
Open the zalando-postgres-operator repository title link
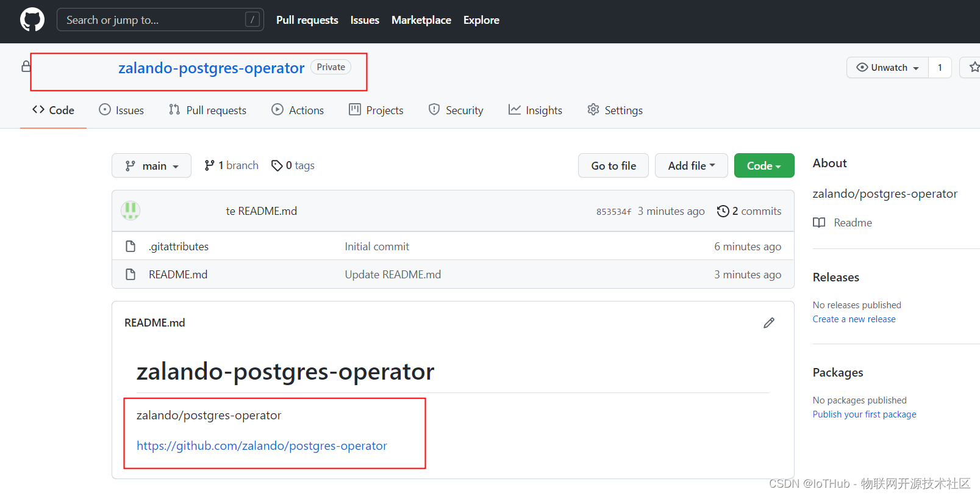click(x=211, y=68)
